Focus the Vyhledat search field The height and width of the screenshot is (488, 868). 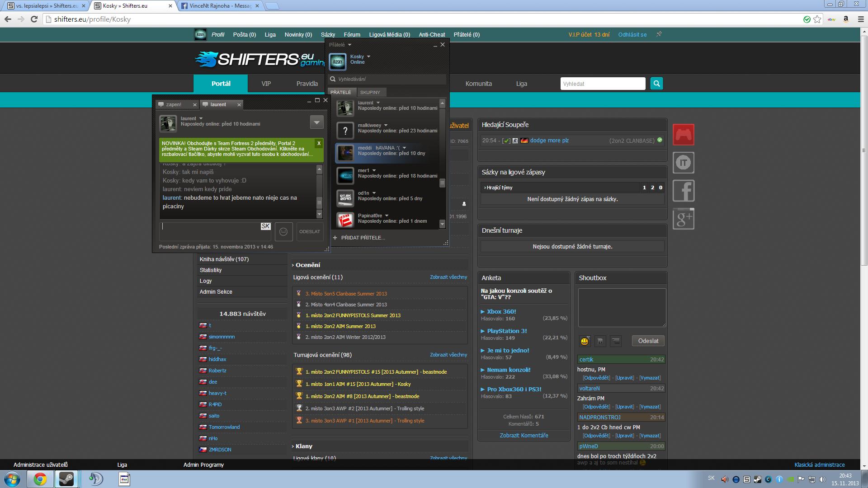coord(603,84)
